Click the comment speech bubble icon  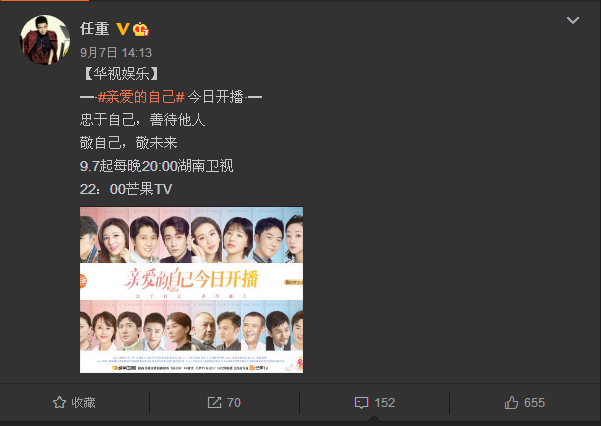click(361, 403)
